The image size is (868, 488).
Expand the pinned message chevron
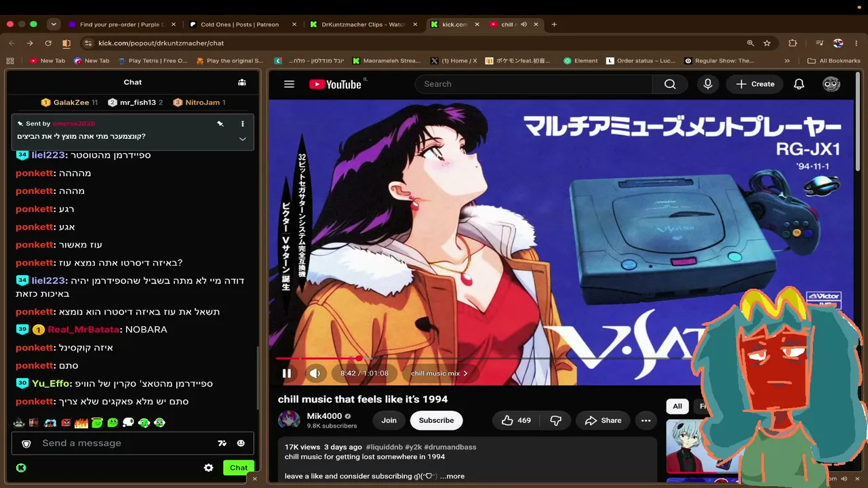point(242,139)
